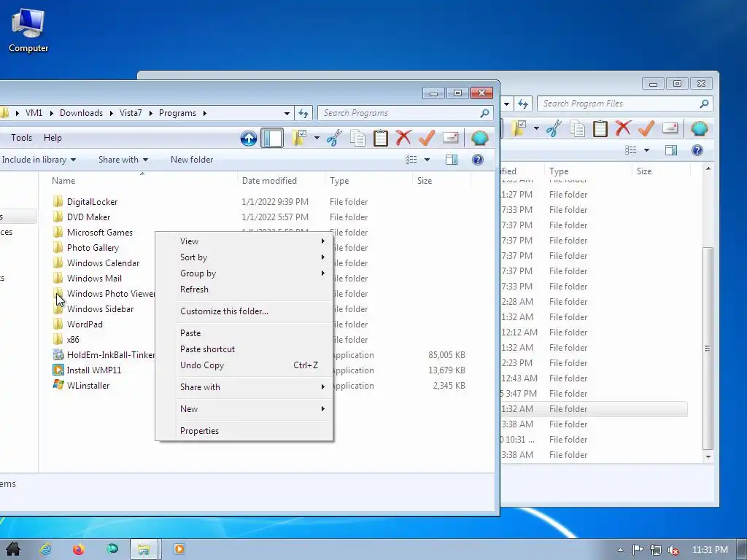Image resolution: width=747 pixels, height=560 pixels.
Task: Click the red X Delete icon in Programs window
Action: click(403, 138)
